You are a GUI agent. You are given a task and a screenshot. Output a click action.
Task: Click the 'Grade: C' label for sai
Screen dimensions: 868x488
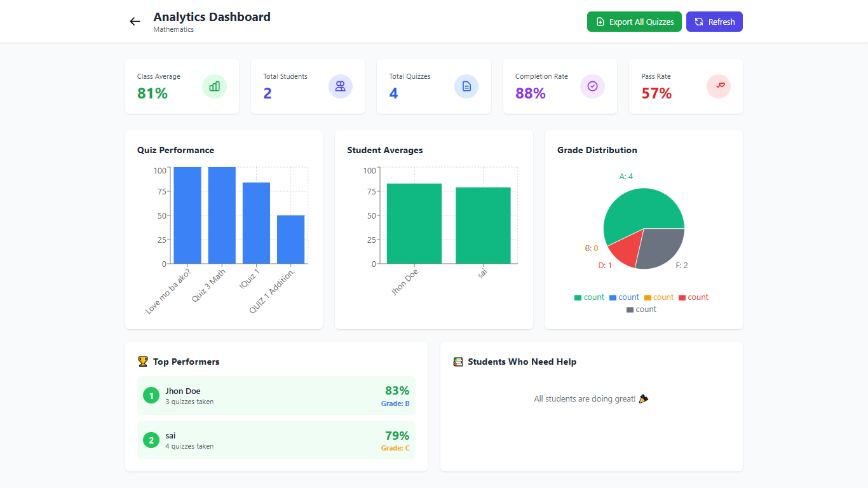point(395,448)
